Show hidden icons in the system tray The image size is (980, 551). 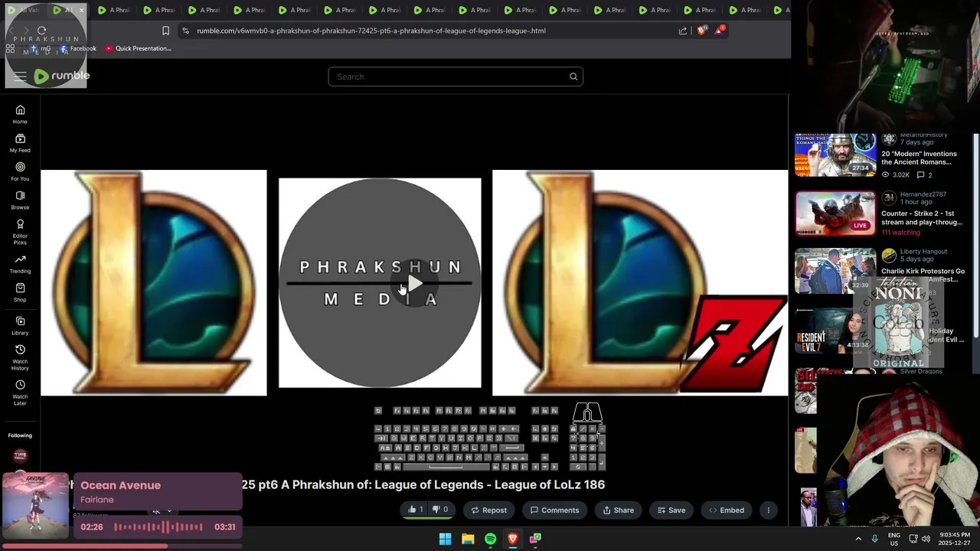click(858, 539)
